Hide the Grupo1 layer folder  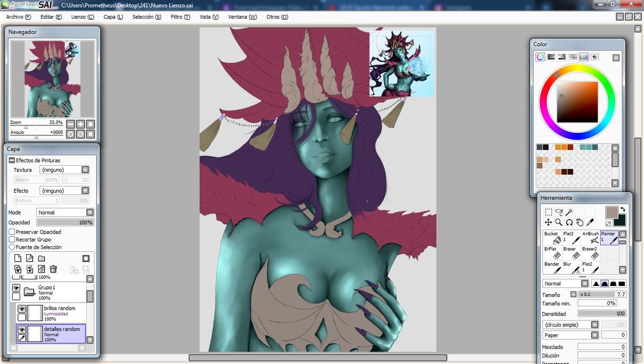point(16,288)
